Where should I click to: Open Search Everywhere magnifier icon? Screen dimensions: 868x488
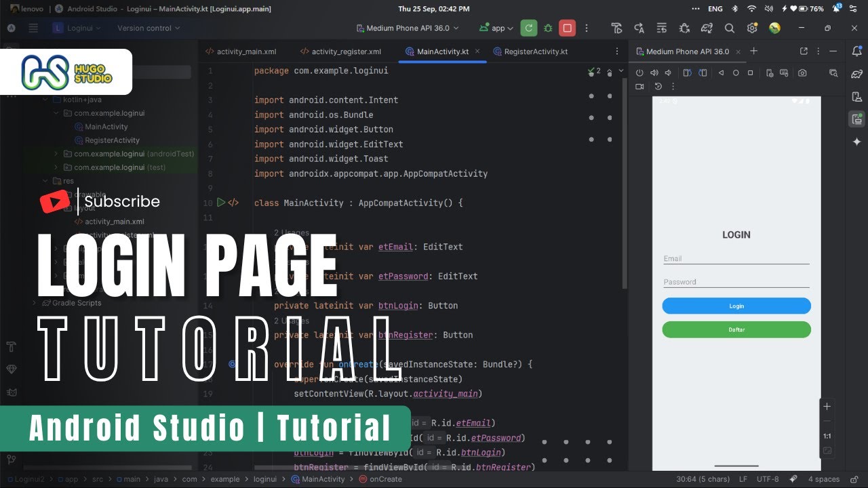pyautogui.click(x=730, y=28)
